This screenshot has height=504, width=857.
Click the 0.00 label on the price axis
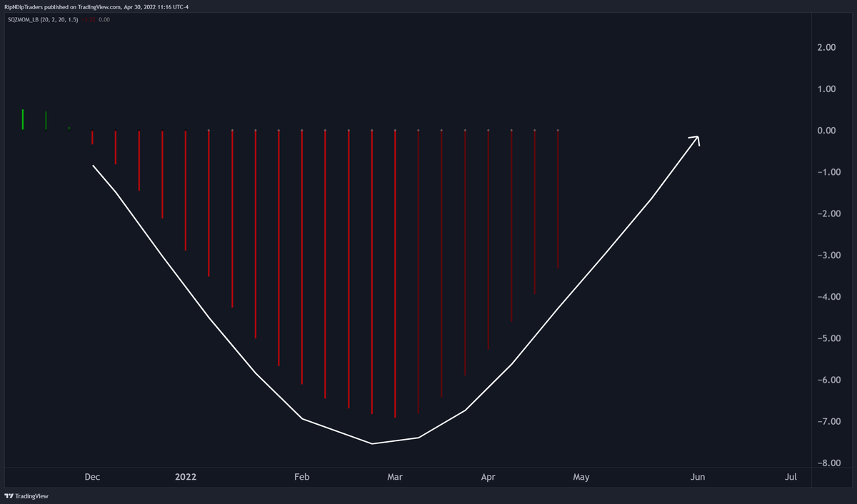point(826,131)
